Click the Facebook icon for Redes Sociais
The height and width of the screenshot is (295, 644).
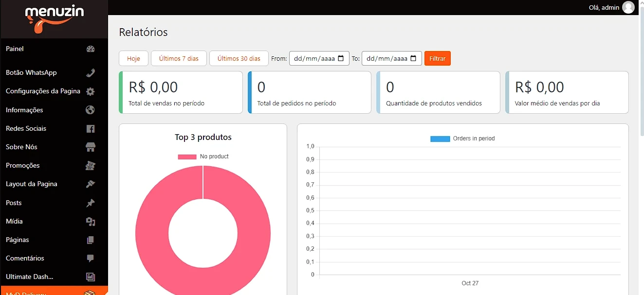click(90, 129)
